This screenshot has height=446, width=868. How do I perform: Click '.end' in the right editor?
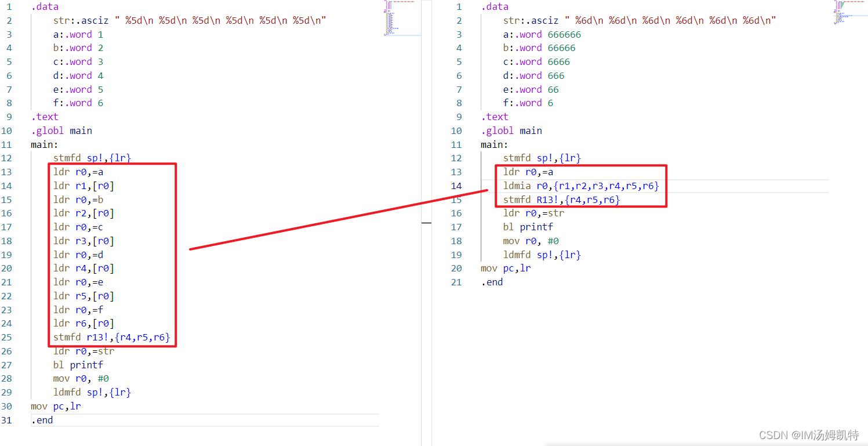pos(492,282)
